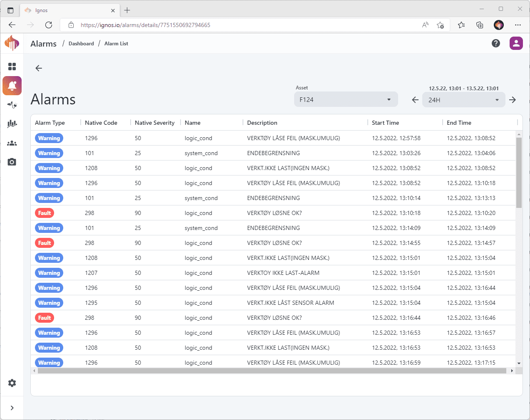Open a new browser tab
530x420 pixels.
pyautogui.click(x=127, y=10)
